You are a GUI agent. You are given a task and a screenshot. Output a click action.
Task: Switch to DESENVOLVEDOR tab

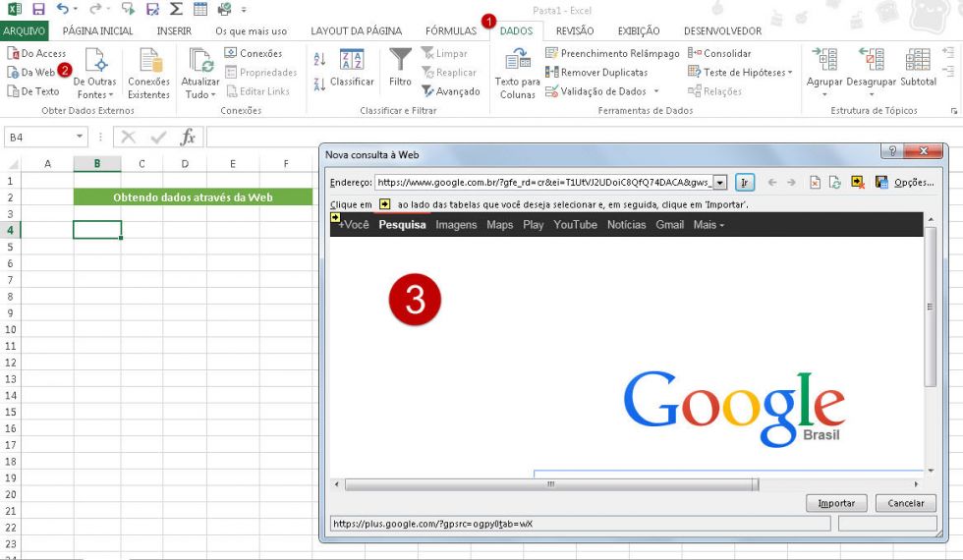(x=723, y=30)
